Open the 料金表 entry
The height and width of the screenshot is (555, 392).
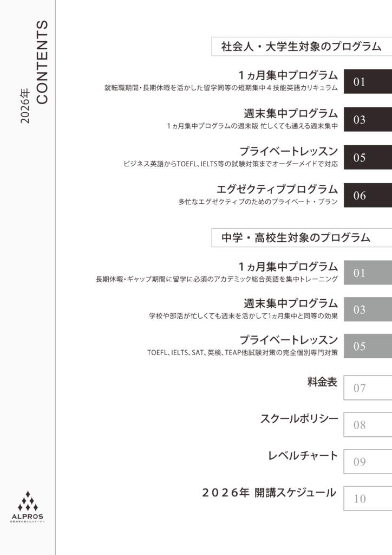click(322, 382)
